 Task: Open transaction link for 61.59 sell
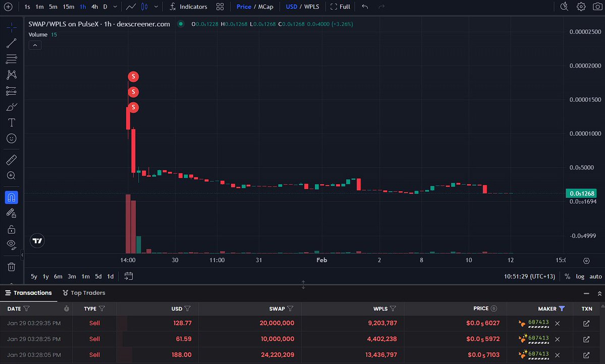[x=586, y=339]
